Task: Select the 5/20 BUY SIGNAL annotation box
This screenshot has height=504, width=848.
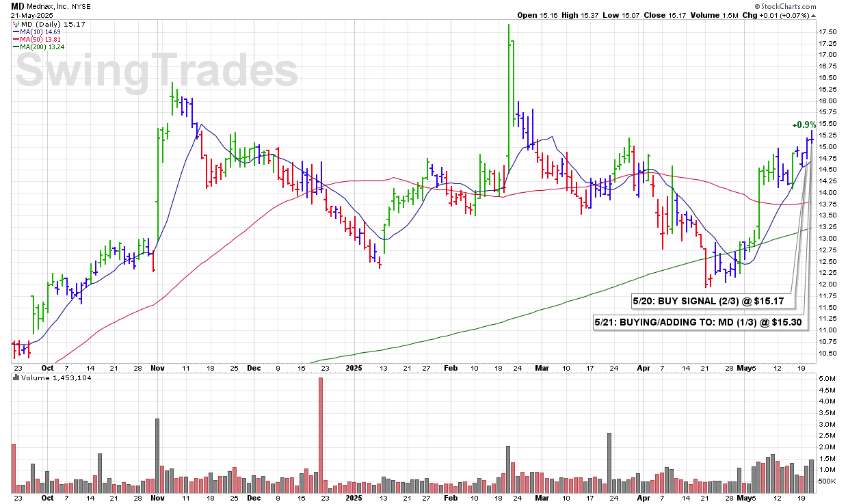Action: [709, 300]
